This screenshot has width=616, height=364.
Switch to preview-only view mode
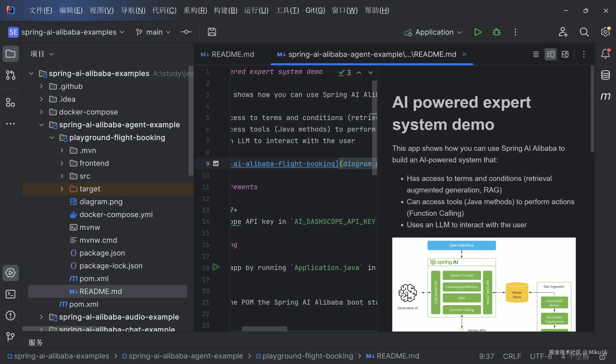565,54
